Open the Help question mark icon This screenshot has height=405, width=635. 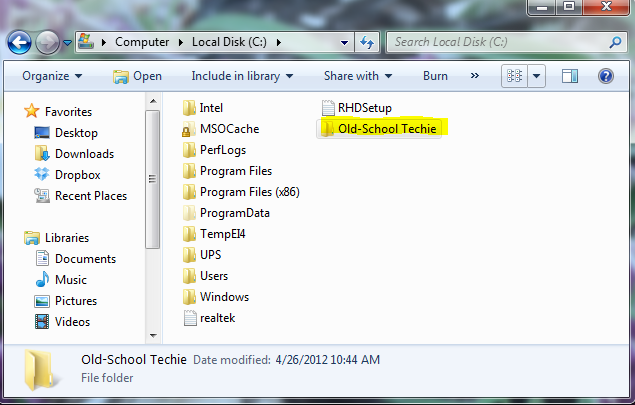click(x=605, y=76)
